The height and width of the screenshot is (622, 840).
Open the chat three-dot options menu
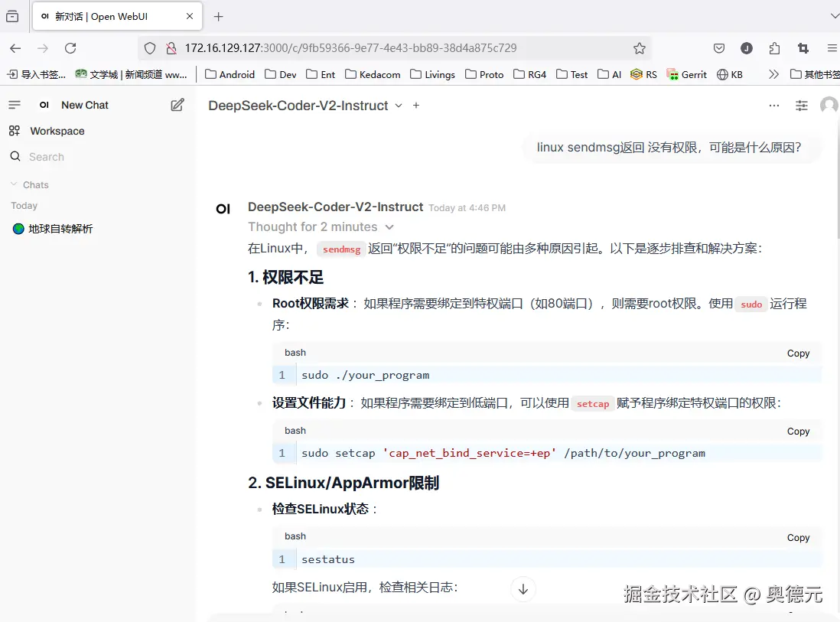click(x=773, y=106)
